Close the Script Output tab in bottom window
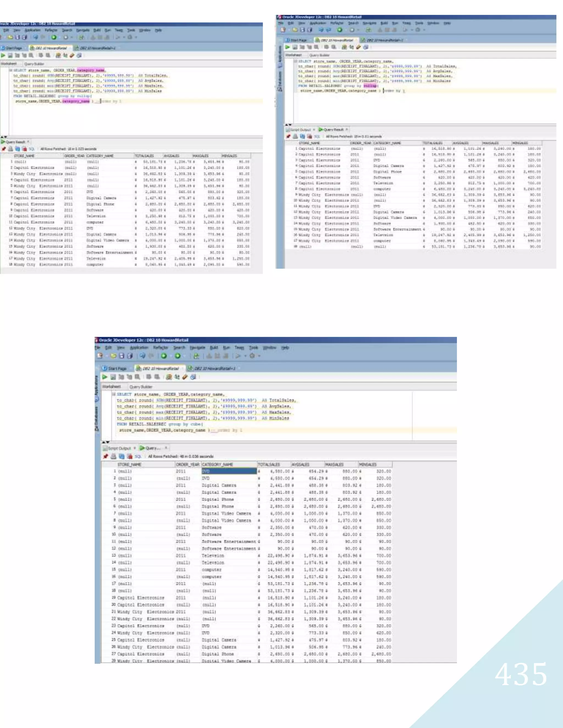 pos(135,448)
